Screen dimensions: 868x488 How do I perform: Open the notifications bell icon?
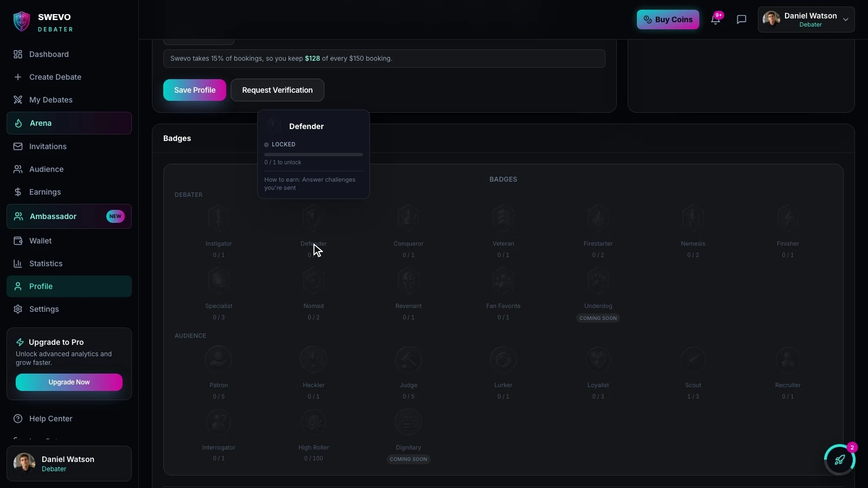716,20
